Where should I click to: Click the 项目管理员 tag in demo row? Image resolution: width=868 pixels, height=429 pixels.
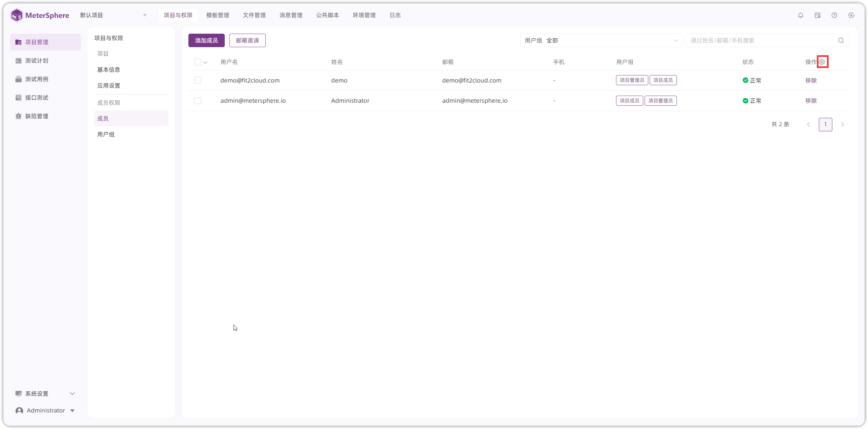(x=632, y=80)
